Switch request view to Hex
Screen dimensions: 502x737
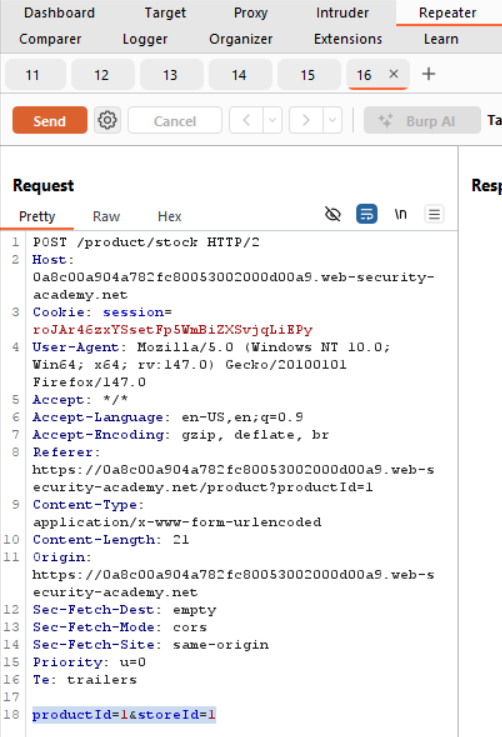[169, 216]
